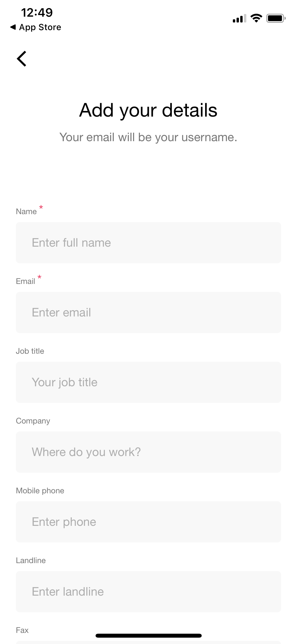Image resolution: width=297 pixels, height=644 pixels.
Task: Tap the battery indicator icon
Action: pos(276,18)
